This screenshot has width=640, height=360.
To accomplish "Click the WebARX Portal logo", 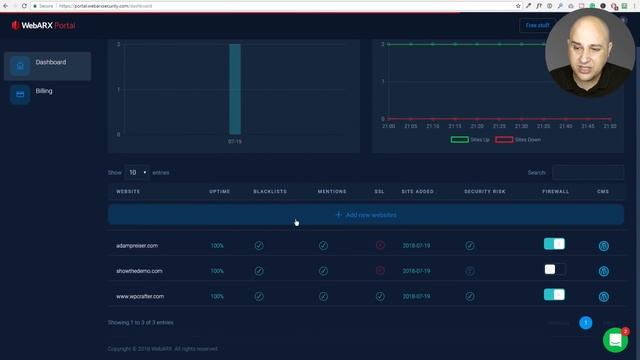I will [x=43, y=25].
